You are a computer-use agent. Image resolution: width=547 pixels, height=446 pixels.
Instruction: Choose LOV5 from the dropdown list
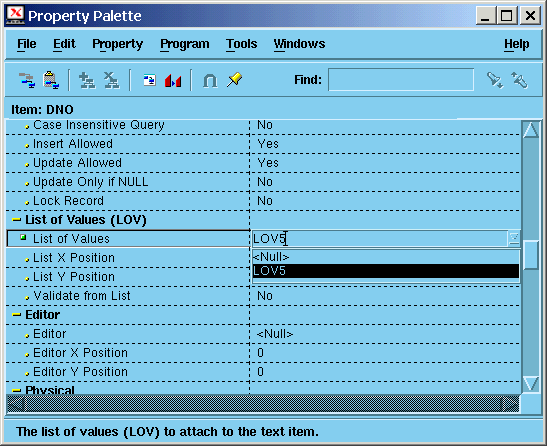pos(385,271)
